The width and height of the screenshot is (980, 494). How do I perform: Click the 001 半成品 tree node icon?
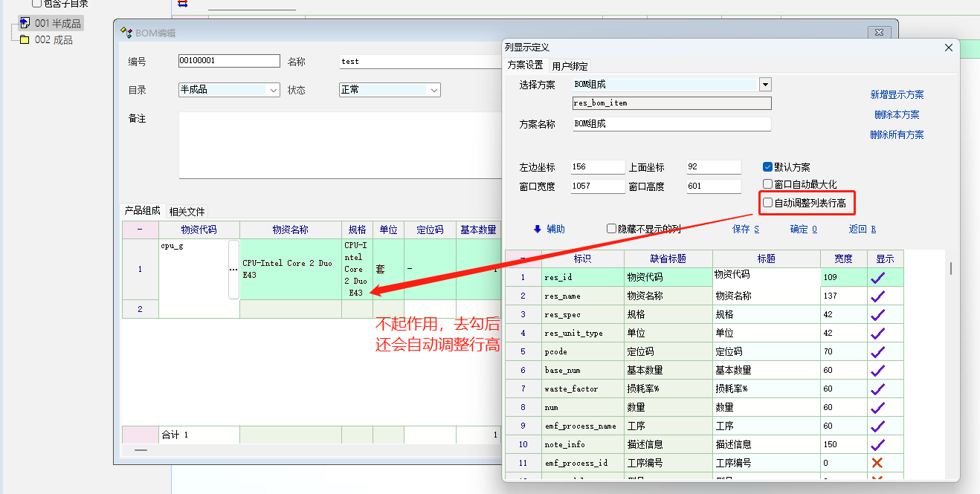point(25,24)
